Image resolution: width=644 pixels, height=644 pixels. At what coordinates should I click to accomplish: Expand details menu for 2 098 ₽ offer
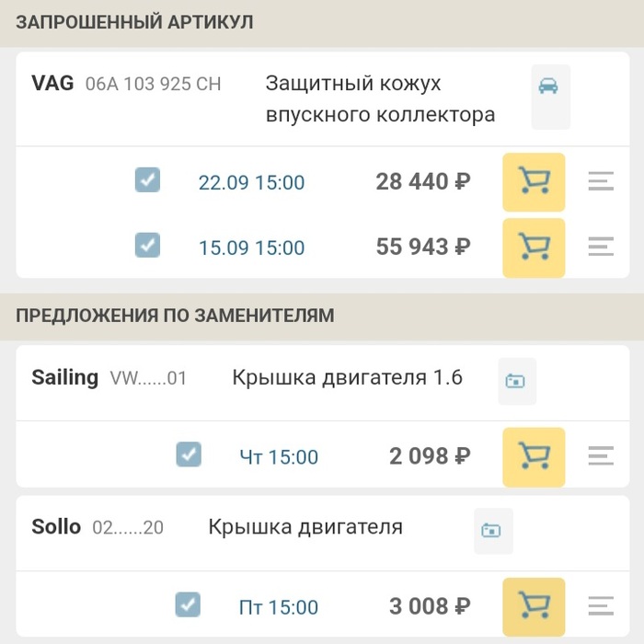pos(601,456)
